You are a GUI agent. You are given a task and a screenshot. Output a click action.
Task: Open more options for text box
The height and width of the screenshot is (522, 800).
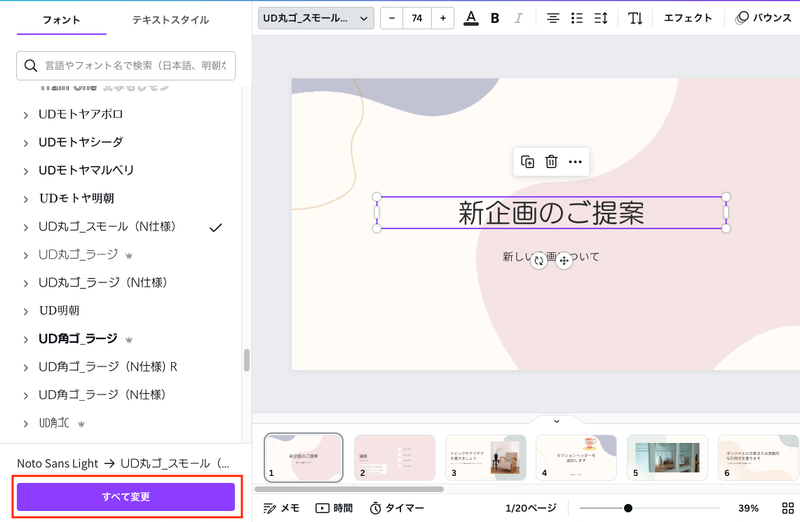[575, 162]
